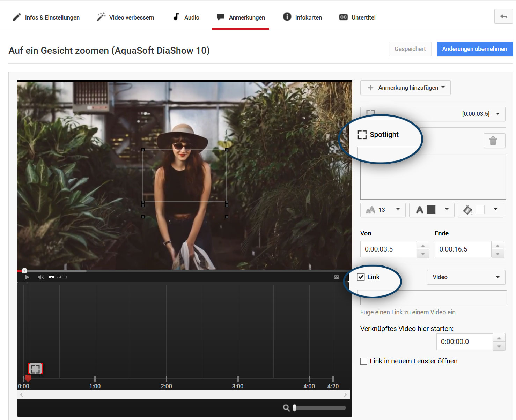The width and height of the screenshot is (516, 420).
Task: Toggle closed captions CC icon in player
Action: (336, 277)
